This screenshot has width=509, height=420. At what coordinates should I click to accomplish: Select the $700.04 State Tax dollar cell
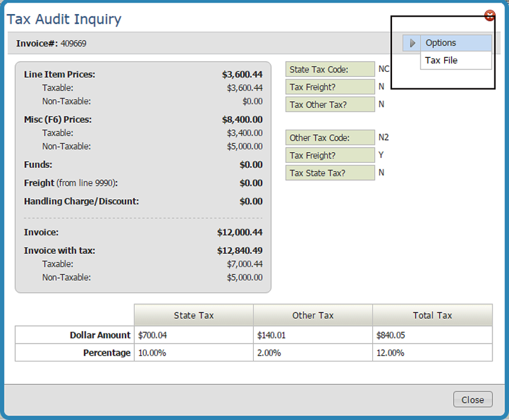coord(193,335)
